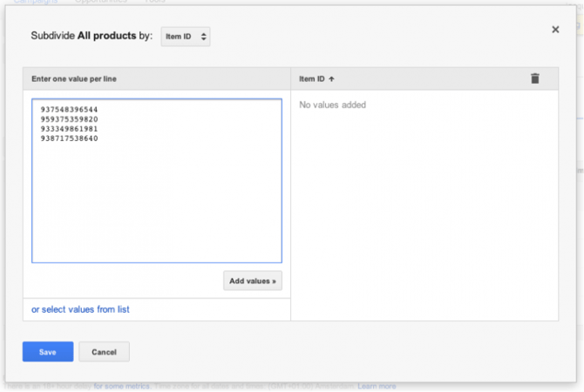
Task: Switch to the Opportunities tab
Action: pos(101,2)
